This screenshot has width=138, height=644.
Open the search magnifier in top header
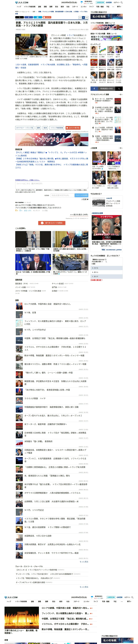coord(122,2)
